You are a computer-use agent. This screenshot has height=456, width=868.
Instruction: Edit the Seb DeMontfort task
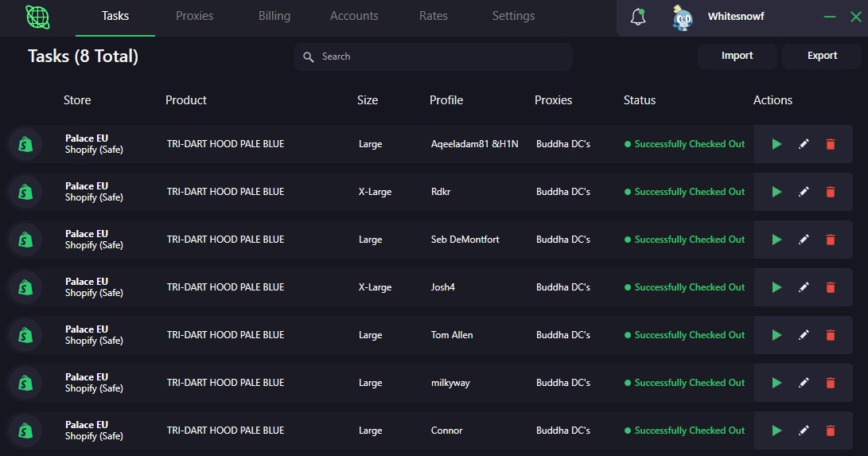804,240
